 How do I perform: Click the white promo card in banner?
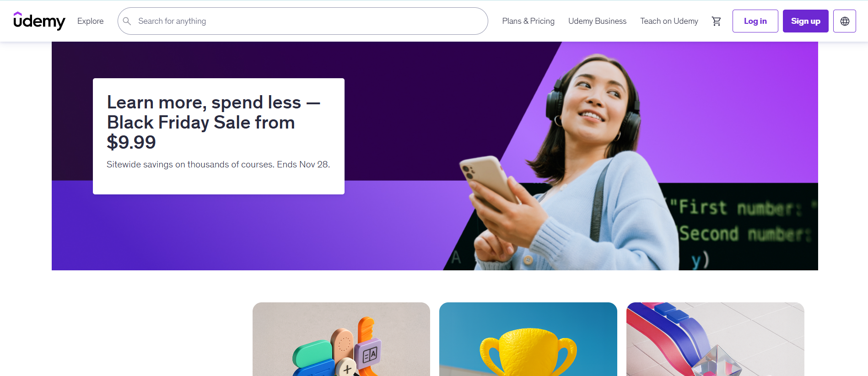219,136
